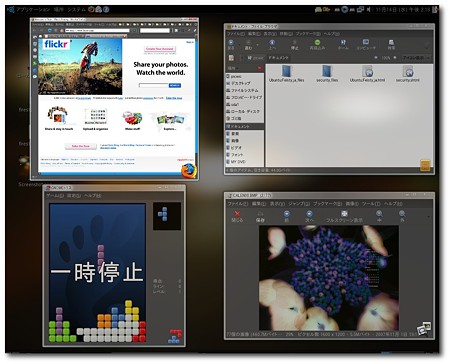
Task: Click the Up (上へ) arrow in file browser
Action: [272, 44]
